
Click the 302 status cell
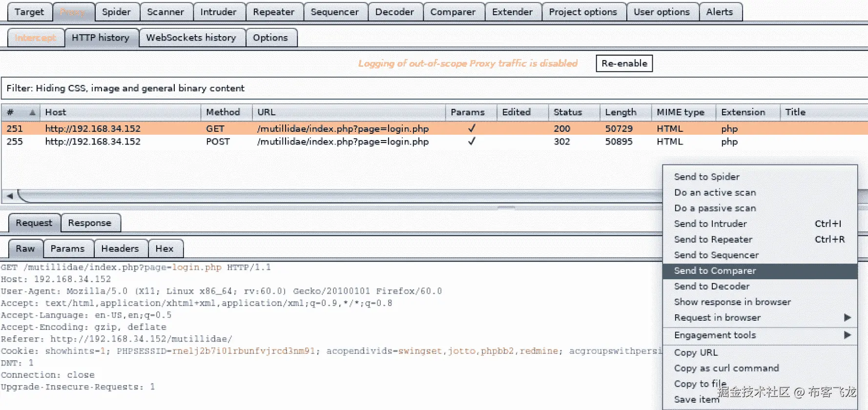tap(562, 142)
